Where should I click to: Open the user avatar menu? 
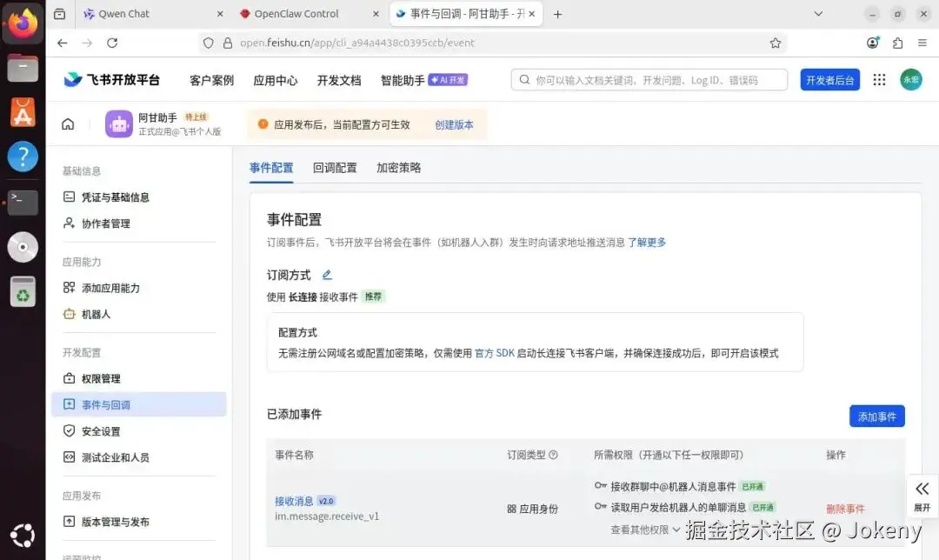coord(911,80)
